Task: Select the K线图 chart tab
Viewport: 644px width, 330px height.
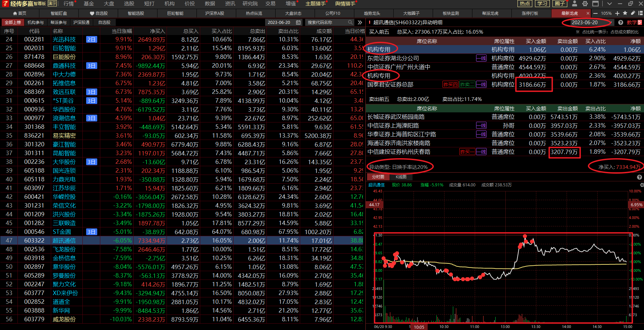Action: tap(401, 177)
